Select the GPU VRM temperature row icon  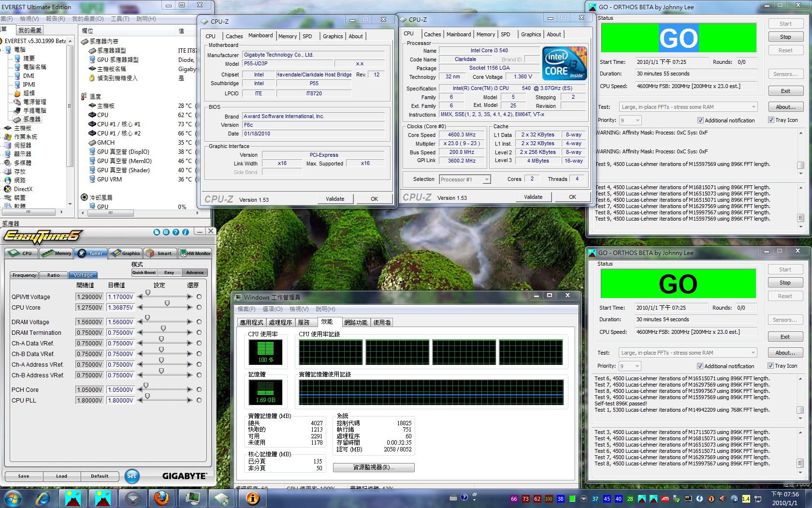point(92,179)
